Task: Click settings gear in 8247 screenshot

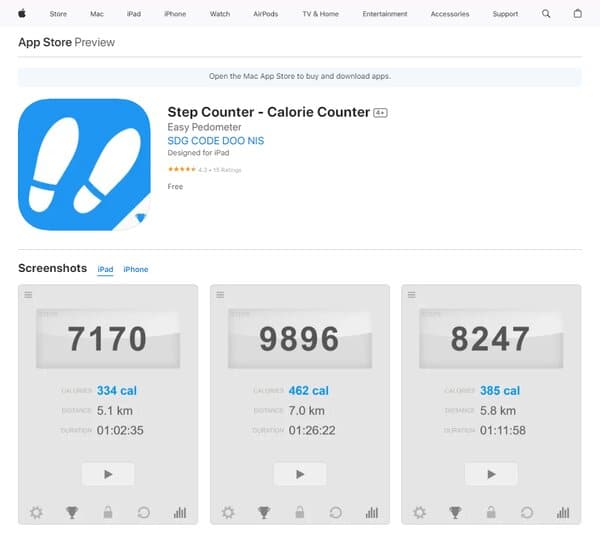Action: click(x=419, y=512)
